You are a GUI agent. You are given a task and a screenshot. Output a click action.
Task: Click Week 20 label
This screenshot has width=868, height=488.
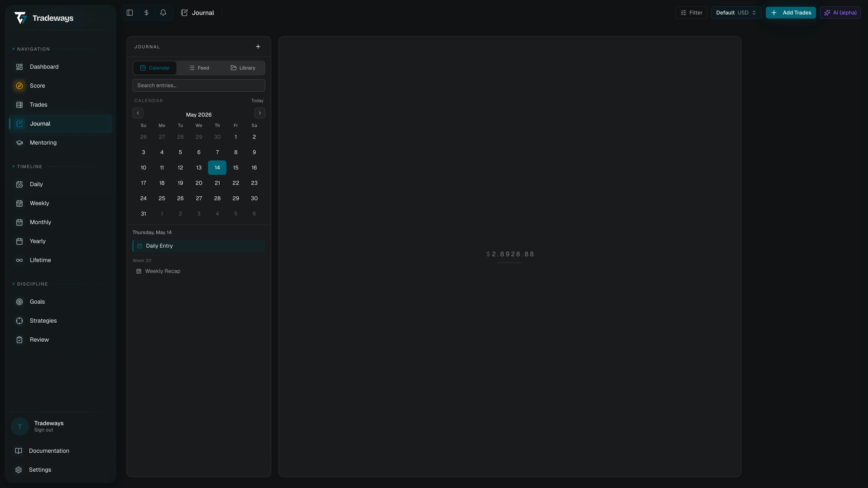click(x=142, y=261)
